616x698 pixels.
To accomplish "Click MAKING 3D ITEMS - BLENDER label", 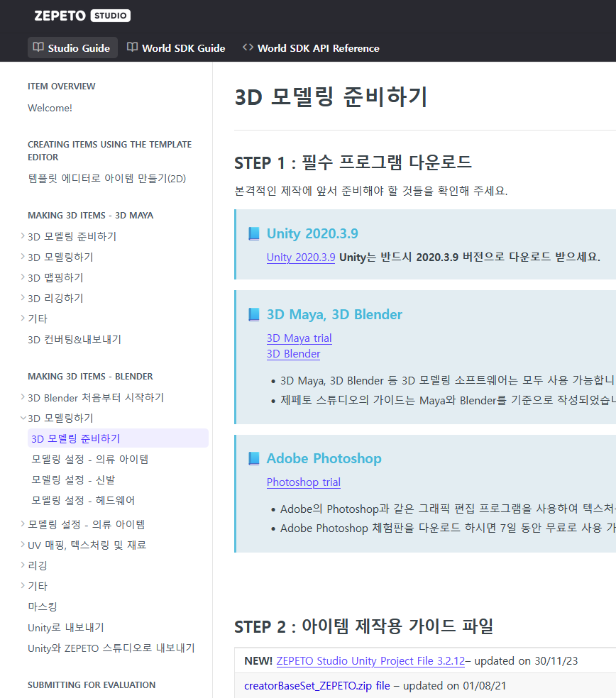I will click(x=90, y=377).
